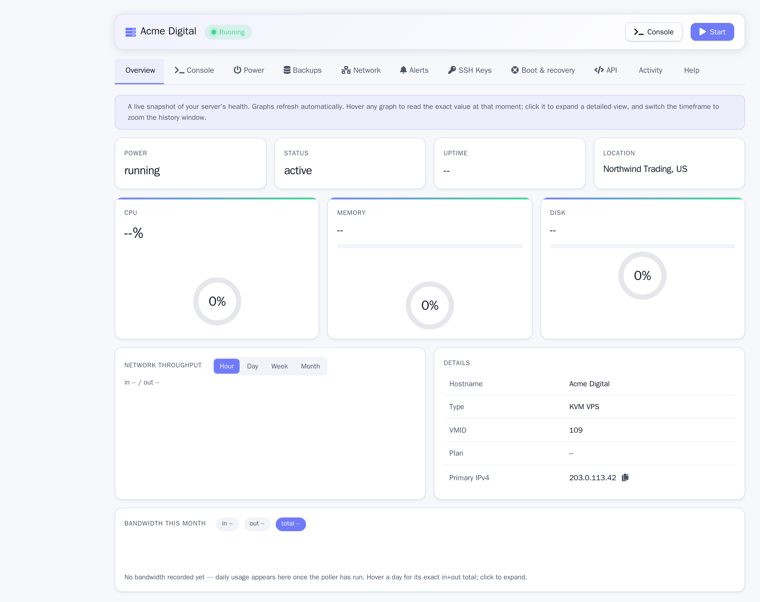The height and width of the screenshot is (602, 760).
Task: Click the 'No bandwidth recorded yet' message
Action: [325, 577]
